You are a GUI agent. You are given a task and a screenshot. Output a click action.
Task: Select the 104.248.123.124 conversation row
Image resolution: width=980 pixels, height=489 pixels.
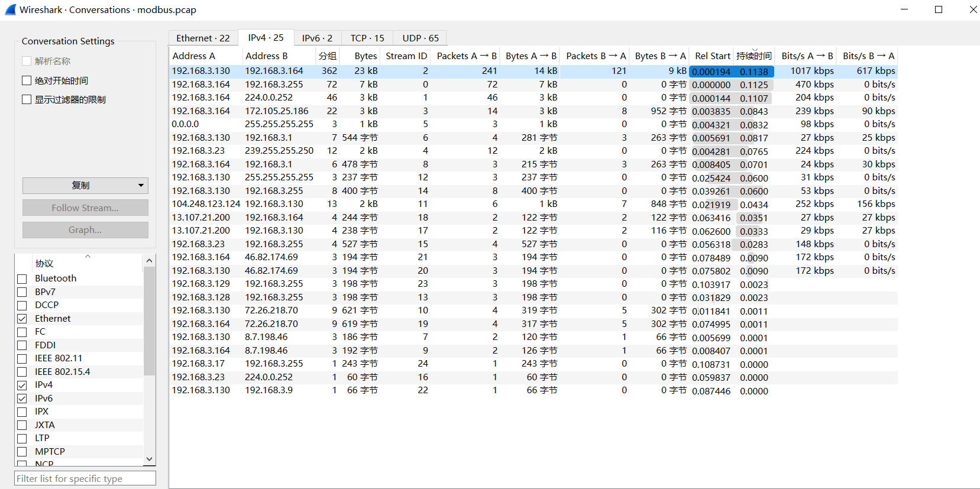click(x=533, y=204)
